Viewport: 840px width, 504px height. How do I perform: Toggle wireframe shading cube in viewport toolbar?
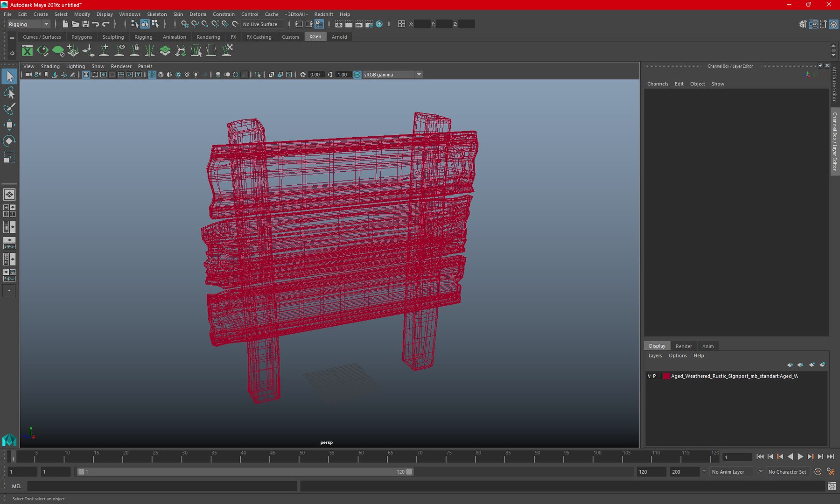point(152,75)
